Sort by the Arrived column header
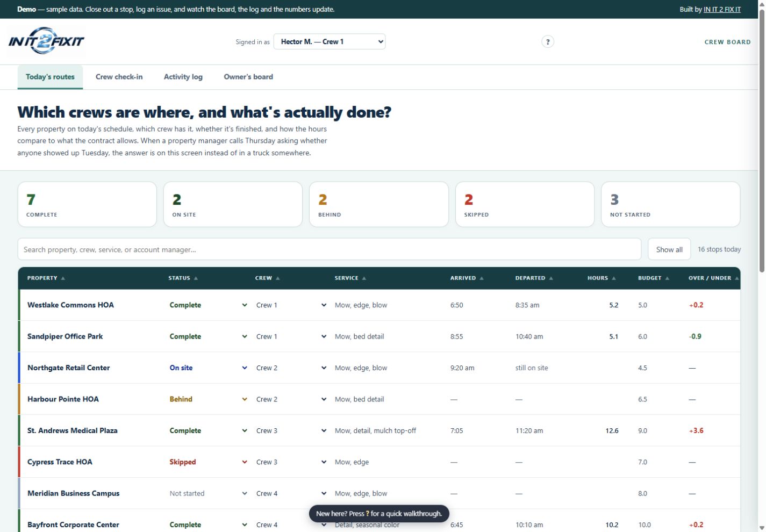766x532 pixels. [467, 278]
